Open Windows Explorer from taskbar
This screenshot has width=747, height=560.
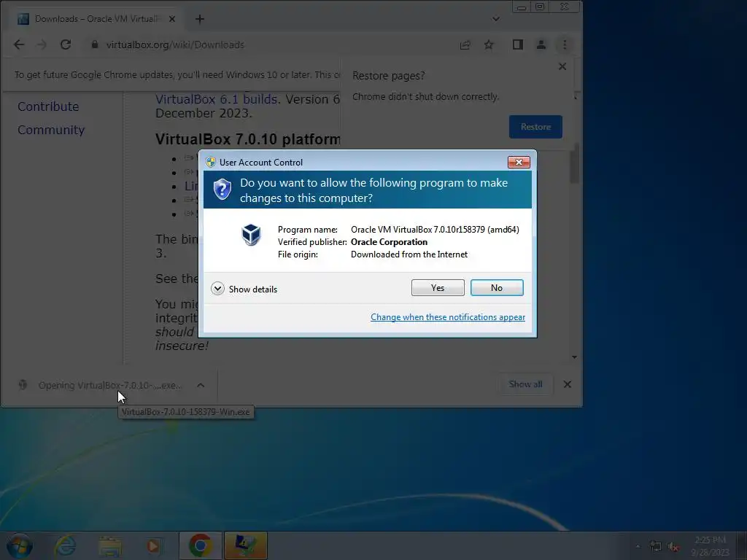[110, 545]
